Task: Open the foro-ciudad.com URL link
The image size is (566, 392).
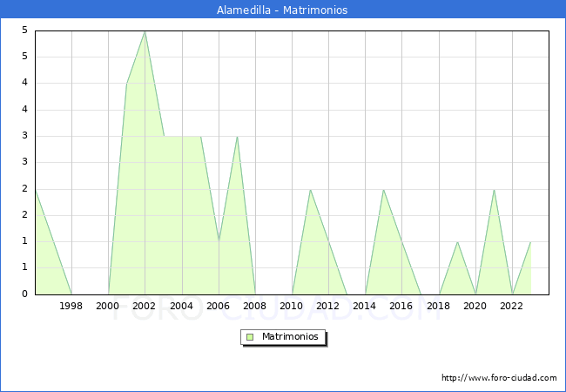Action: click(499, 378)
